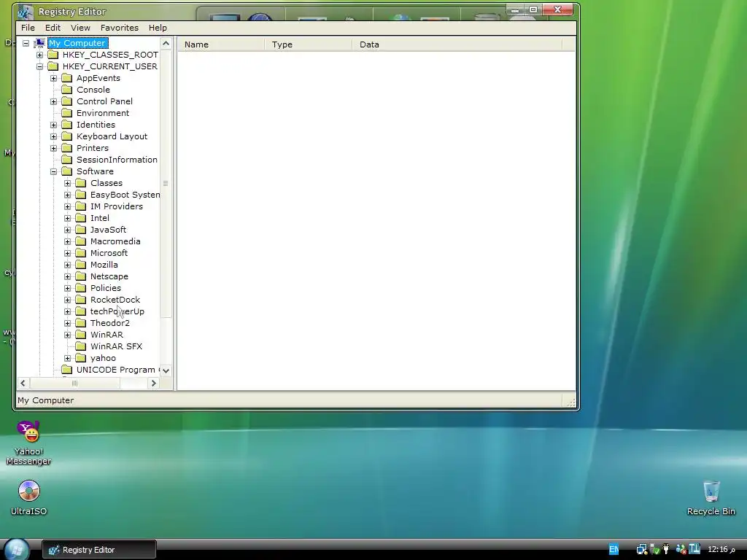Select the techPowerUp key label
This screenshot has width=747, height=560.
pos(117,311)
